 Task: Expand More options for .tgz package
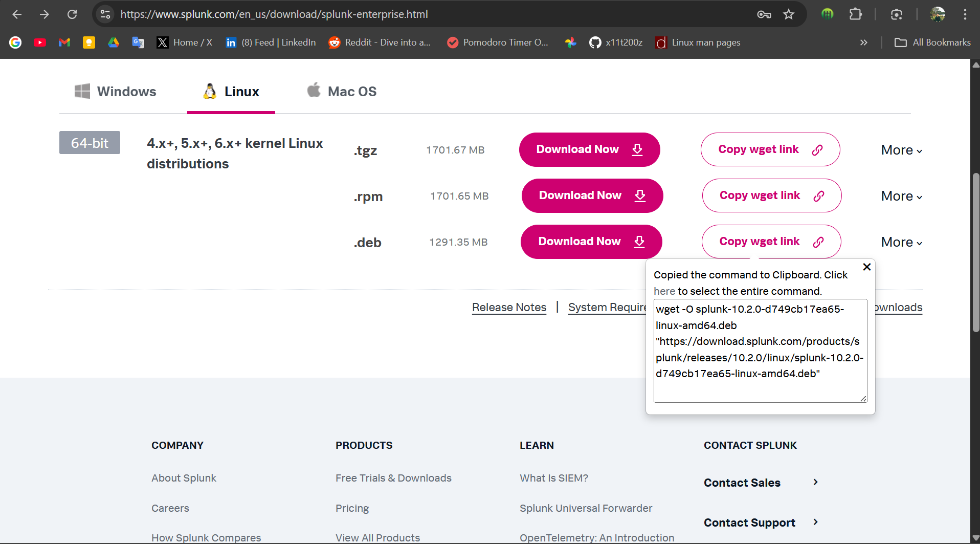pyautogui.click(x=901, y=150)
